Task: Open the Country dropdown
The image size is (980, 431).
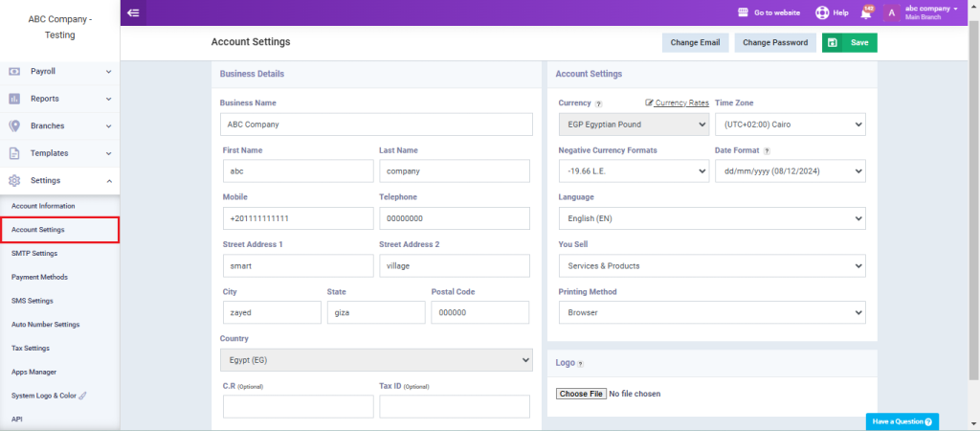Action: point(376,360)
